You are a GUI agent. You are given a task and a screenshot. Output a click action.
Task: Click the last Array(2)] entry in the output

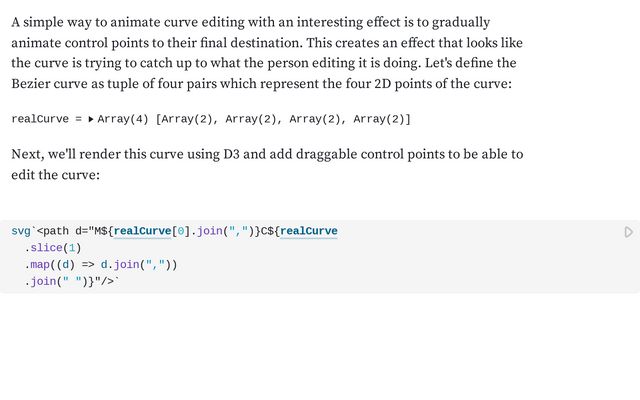(382, 119)
